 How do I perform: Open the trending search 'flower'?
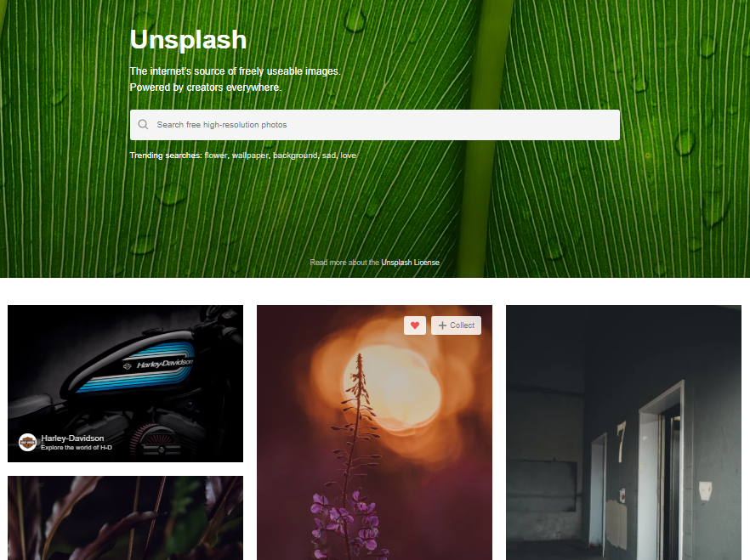[x=216, y=156]
